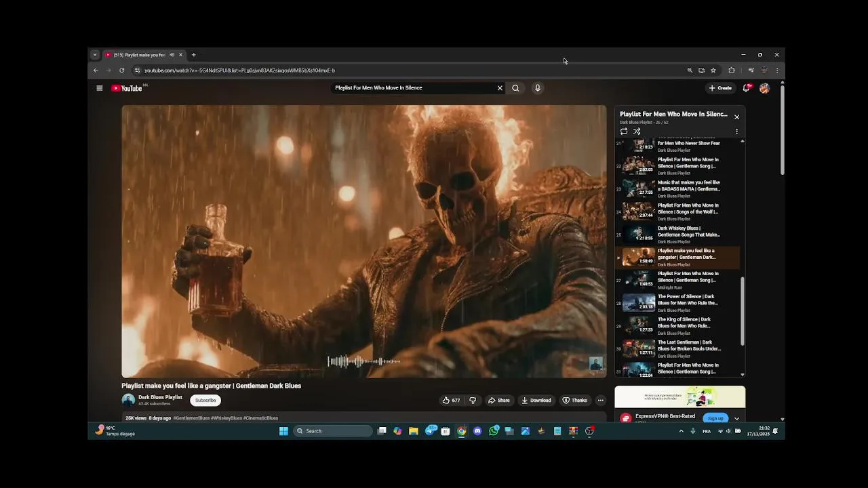Select current item Playlist make you feel like
This screenshot has height=488, width=868.
coord(678,258)
